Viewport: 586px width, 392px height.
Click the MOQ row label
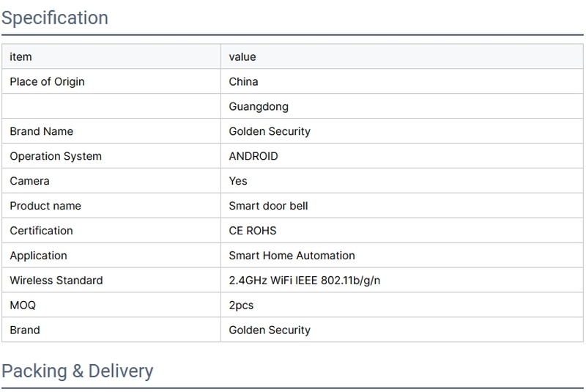coord(23,305)
